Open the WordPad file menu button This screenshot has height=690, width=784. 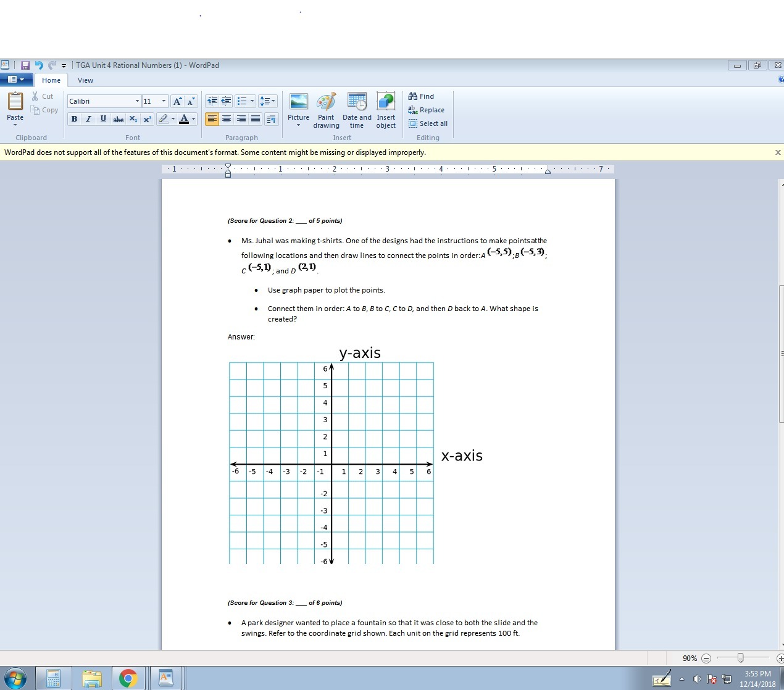coord(16,80)
